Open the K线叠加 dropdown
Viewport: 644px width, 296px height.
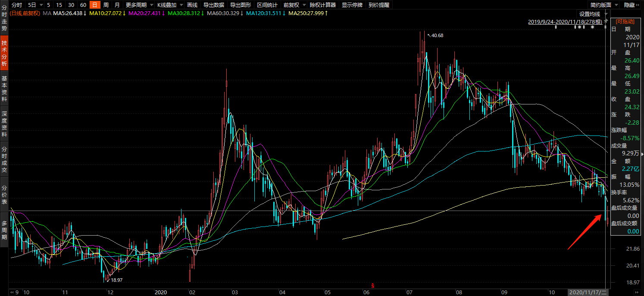click(169, 5)
